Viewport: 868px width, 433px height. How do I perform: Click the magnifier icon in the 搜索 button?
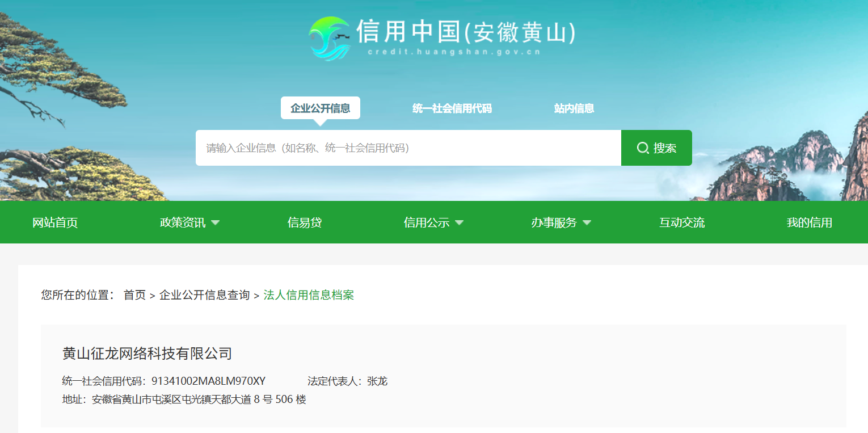click(643, 148)
